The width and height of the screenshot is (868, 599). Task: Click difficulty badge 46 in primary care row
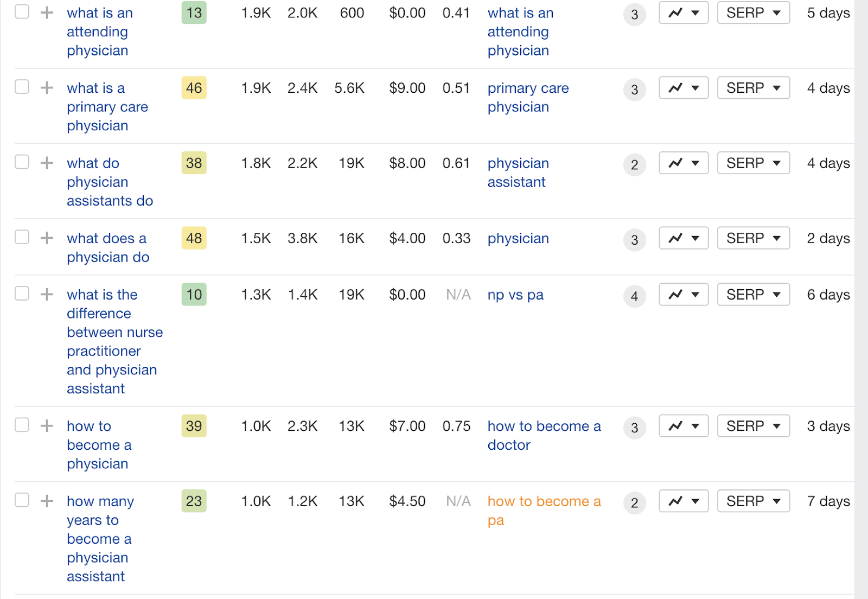click(x=194, y=88)
